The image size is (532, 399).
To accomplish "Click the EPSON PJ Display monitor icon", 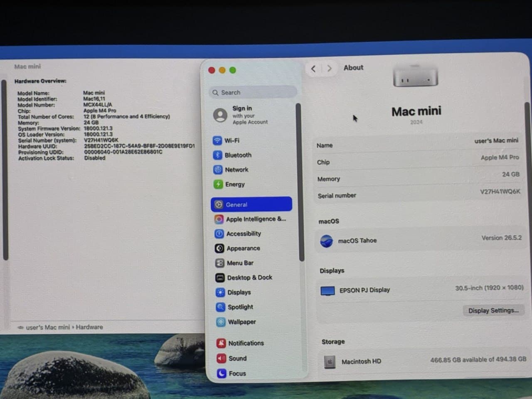I will pyautogui.click(x=328, y=291).
